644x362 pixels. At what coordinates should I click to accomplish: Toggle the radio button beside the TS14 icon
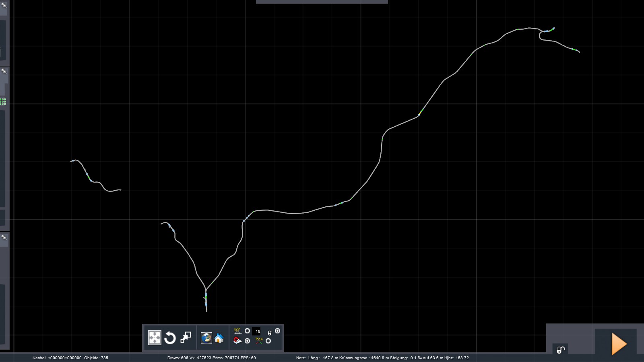268,341
